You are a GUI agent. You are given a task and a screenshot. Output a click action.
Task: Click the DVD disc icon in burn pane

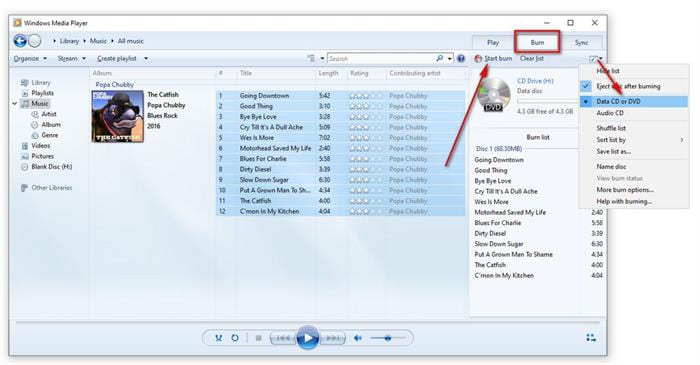point(493,95)
